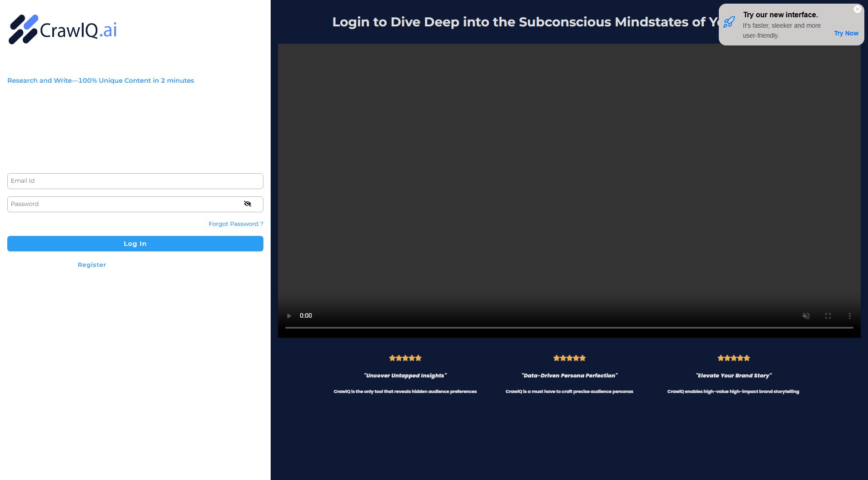Open the video player's more options menu
The width and height of the screenshot is (868, 480).
[849, 315]
